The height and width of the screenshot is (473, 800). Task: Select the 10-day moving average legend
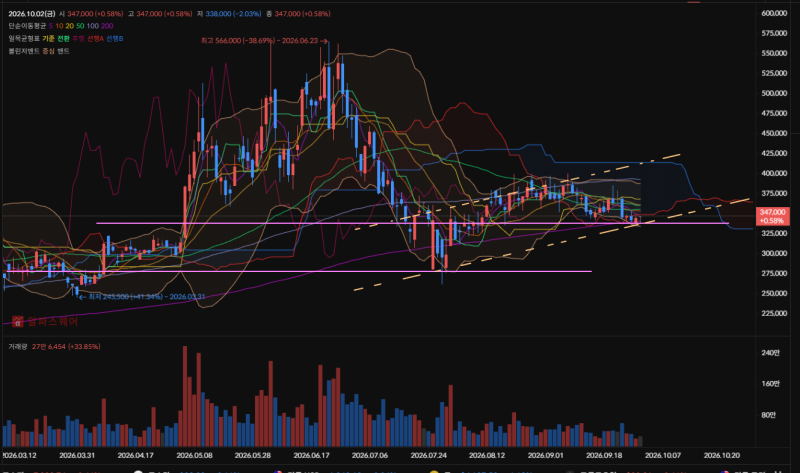click(x=59, y=26)
